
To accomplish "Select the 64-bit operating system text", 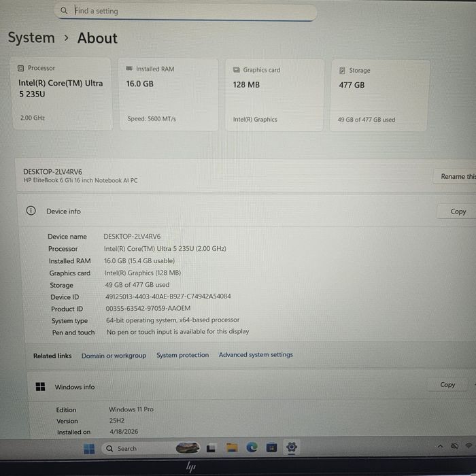I will 173,320.
